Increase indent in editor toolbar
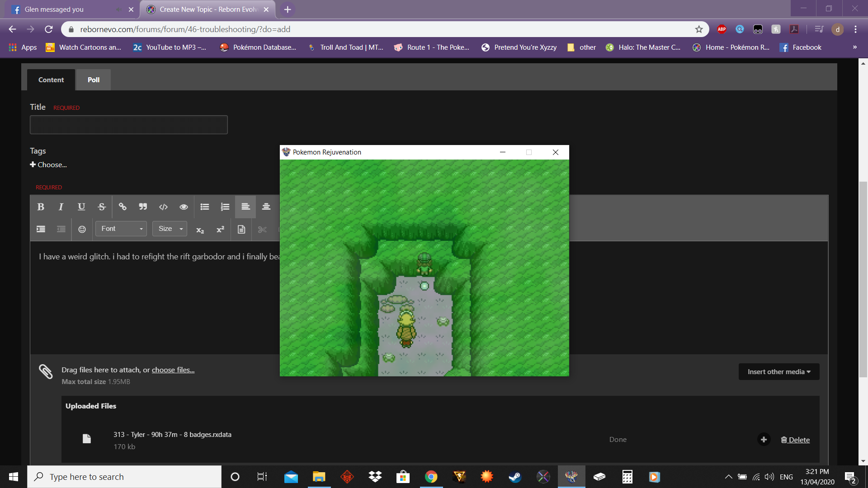The width and height of the screenshot is (868, 488). click(41, 229)
